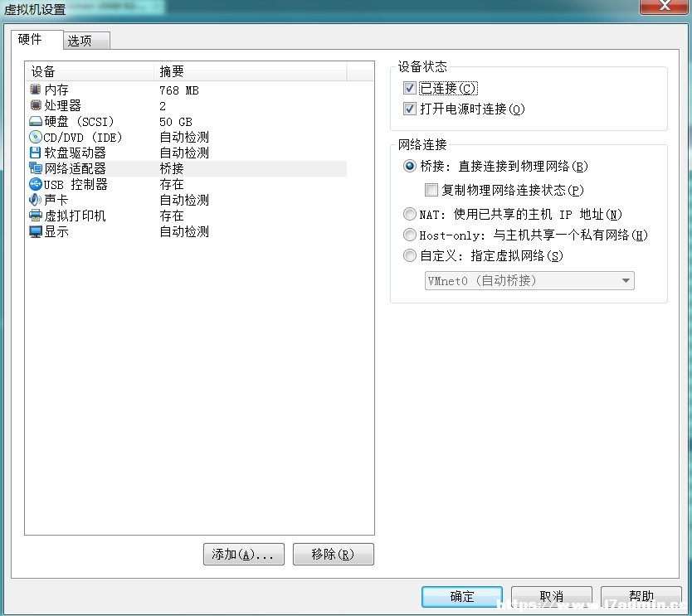Click the processor count value 2
The image size is (692, 616).
(x=163, y=106)
